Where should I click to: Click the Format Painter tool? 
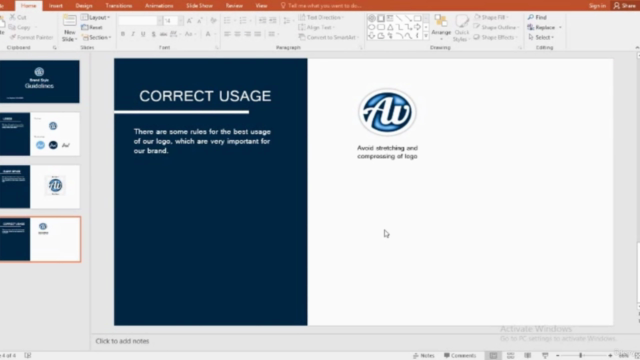click(31, 37)
